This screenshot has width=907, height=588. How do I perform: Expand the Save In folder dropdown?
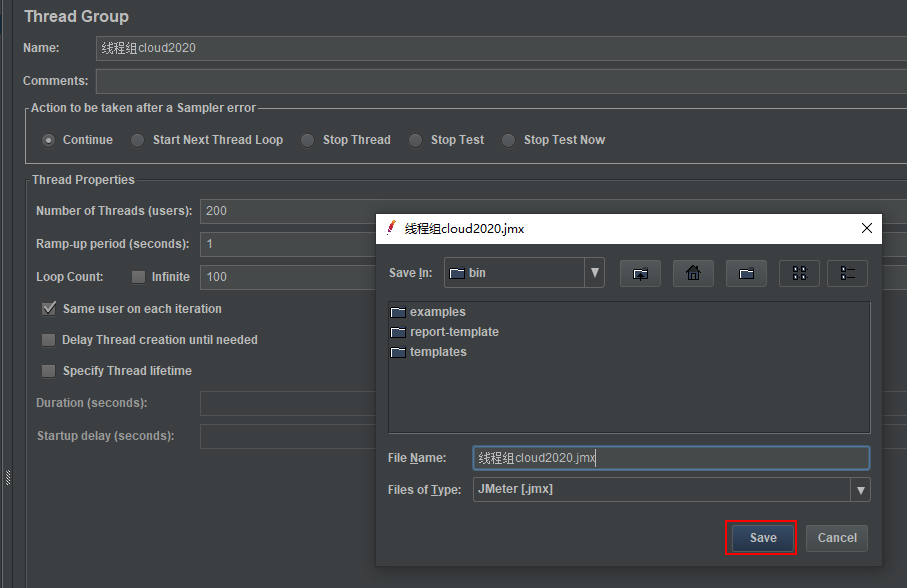click(595, 273)
